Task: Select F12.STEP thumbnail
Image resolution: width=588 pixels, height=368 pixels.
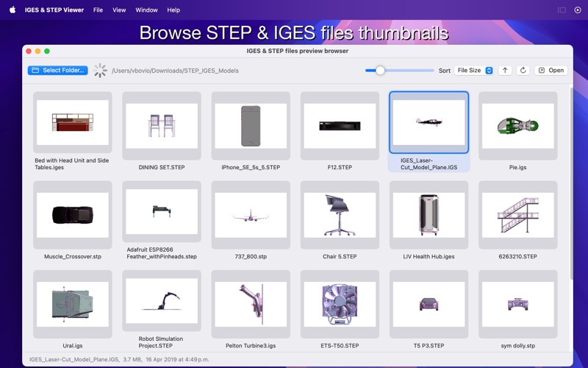Action: pos(340,126)
